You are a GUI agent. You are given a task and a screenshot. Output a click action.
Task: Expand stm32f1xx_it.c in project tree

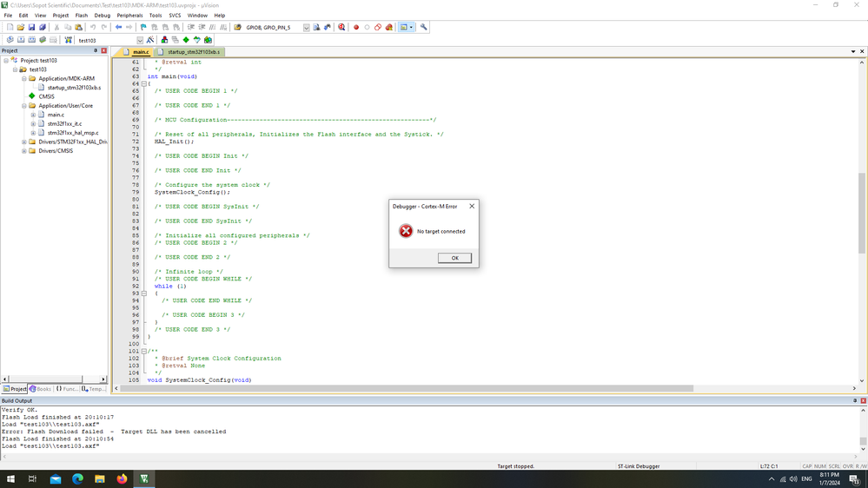point(33,124)
